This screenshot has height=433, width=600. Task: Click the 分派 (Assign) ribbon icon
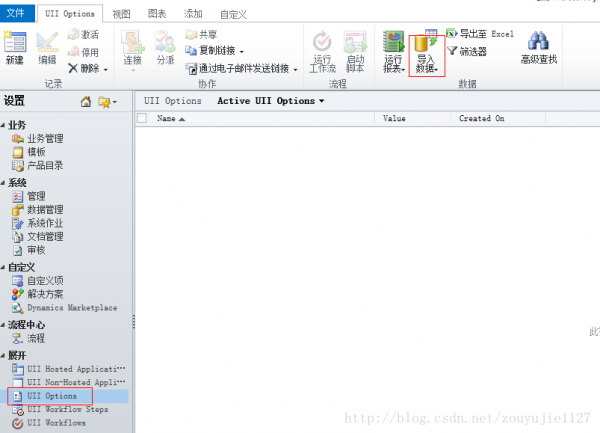click(x=165, y=41)
